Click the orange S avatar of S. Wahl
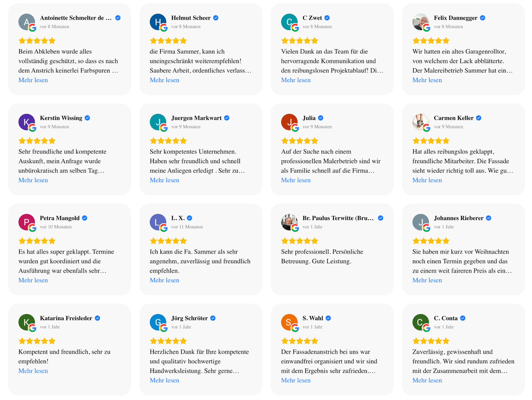Screen dimensions: 532x400 [x=289, y=322]
